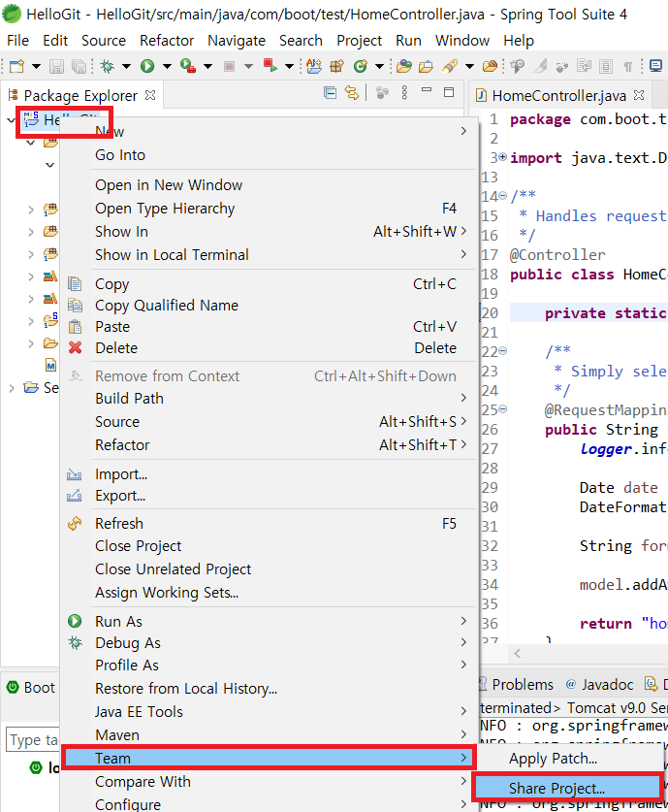Image resolution: width=668 pixels, height=812 pixels.
Task: Open the Package Explorer View Menu dots
Action: click(404, 93)
